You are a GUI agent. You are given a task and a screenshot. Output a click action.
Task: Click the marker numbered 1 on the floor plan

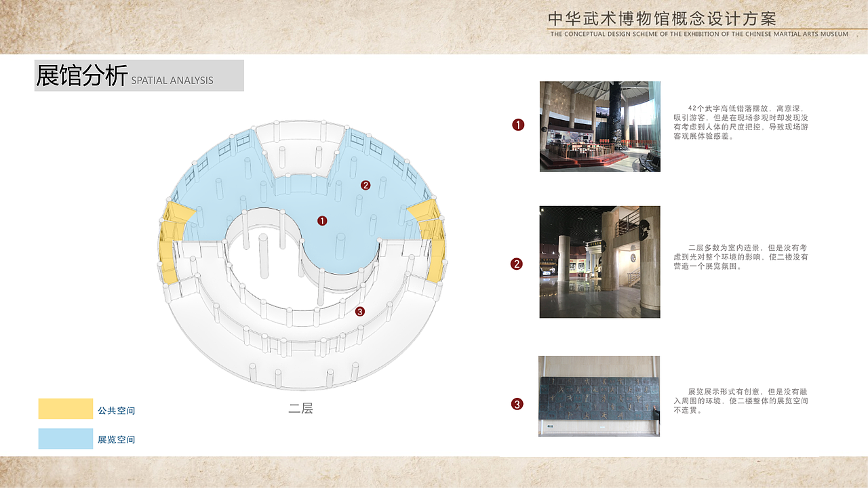pos(322,220)
